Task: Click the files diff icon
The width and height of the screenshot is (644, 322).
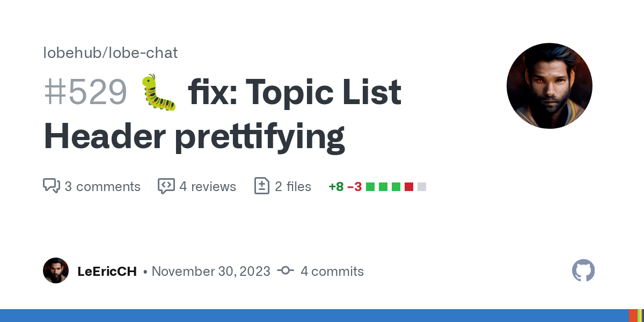Action: click(261, 186)
